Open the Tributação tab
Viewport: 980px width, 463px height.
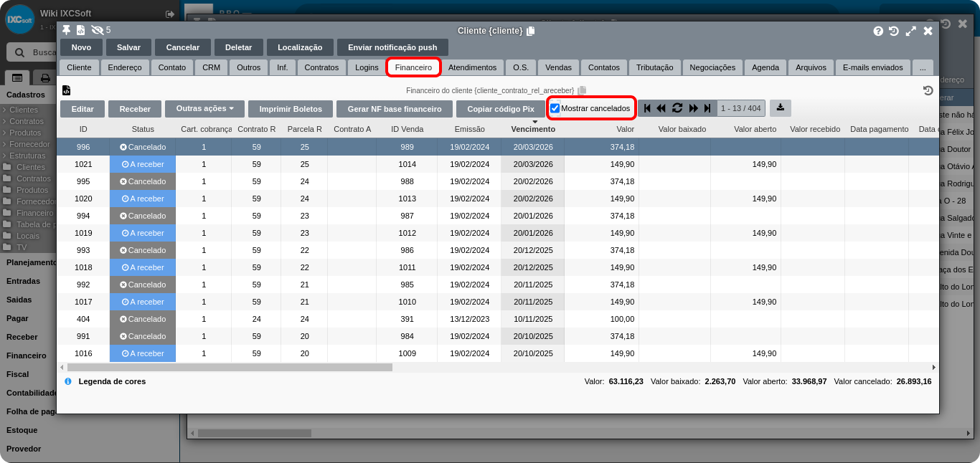coord(655,67)
